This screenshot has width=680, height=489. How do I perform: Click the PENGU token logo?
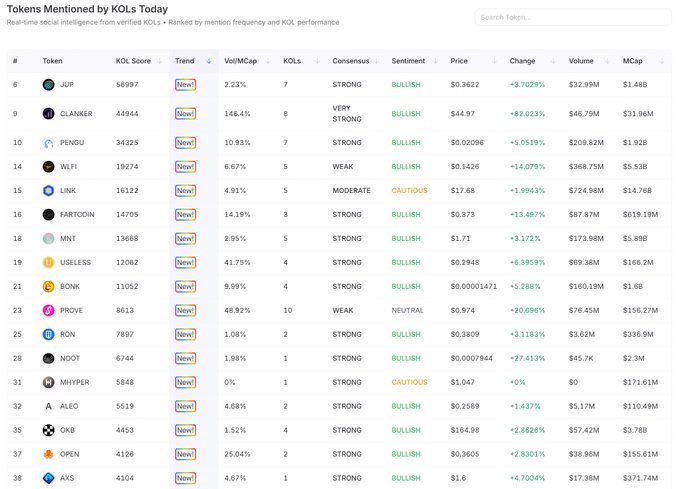pyautogui.click(x=48, y=143)
